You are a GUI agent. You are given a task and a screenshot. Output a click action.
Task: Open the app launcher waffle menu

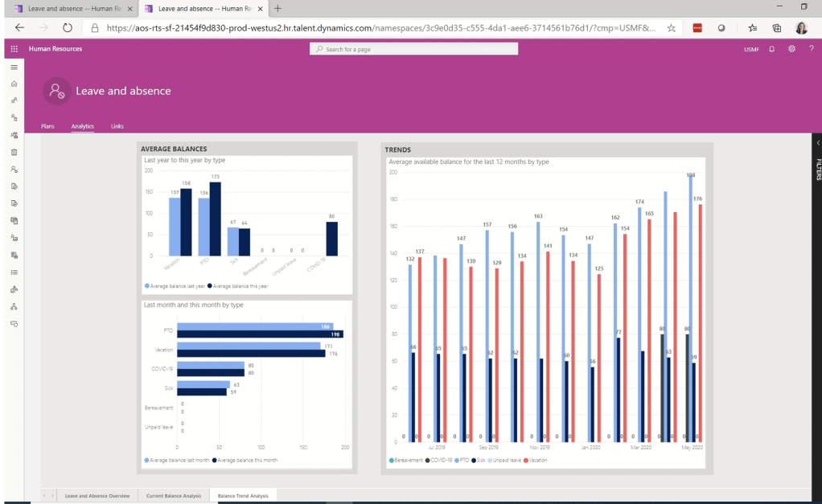point(14,49)
